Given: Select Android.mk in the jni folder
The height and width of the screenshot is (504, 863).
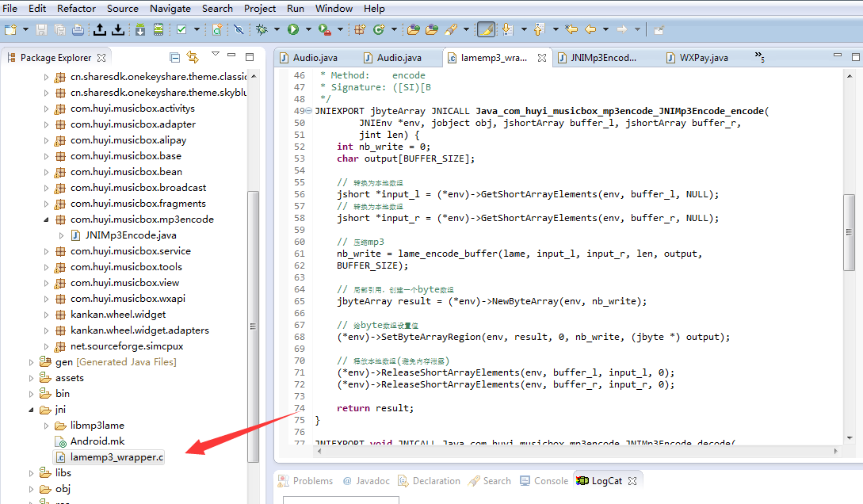Looking at the screenshot, I should (90, 441).
